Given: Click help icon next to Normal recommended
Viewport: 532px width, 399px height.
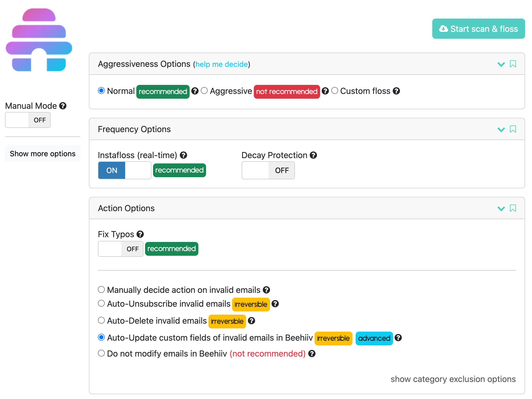Looking at the screenshot, I should point(195,91).
